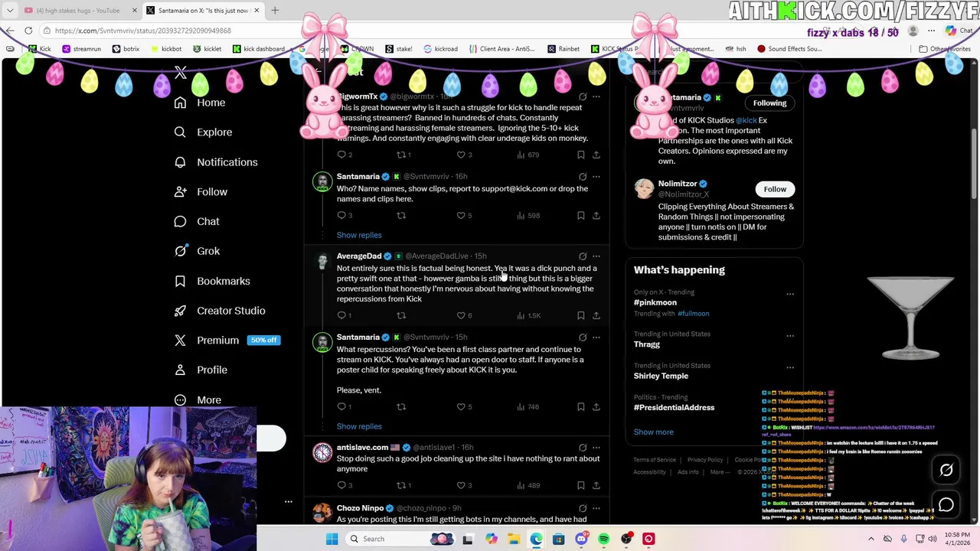View AverageDad's tweet analytics (1.5K views)
980x551 pixels.
pyautogui.click(x=529, y=315)
